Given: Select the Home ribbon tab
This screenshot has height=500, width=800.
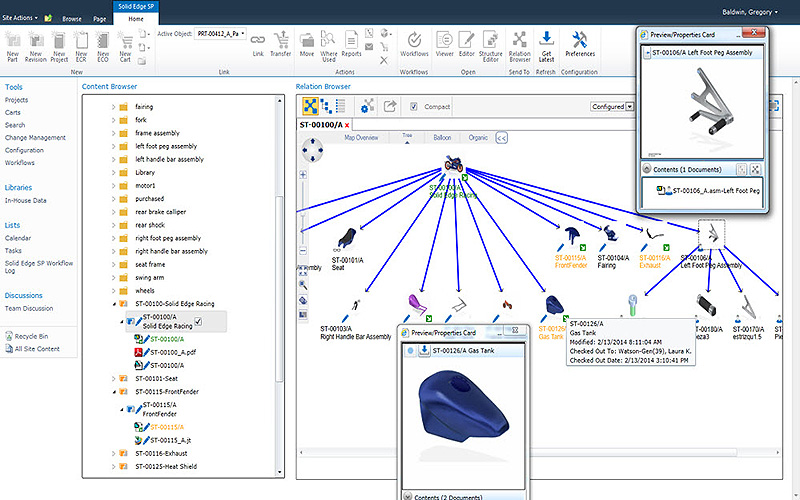Looking at the screenshot, I should pos(136,19).
